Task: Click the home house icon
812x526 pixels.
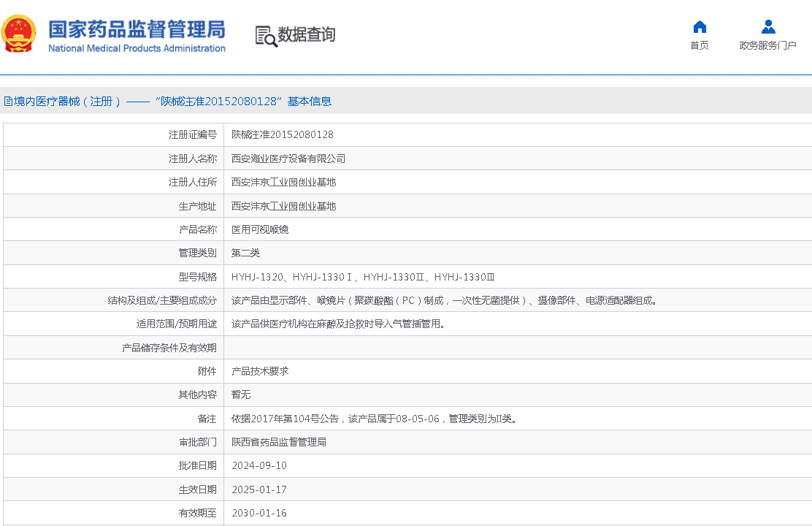Action: 700,27
